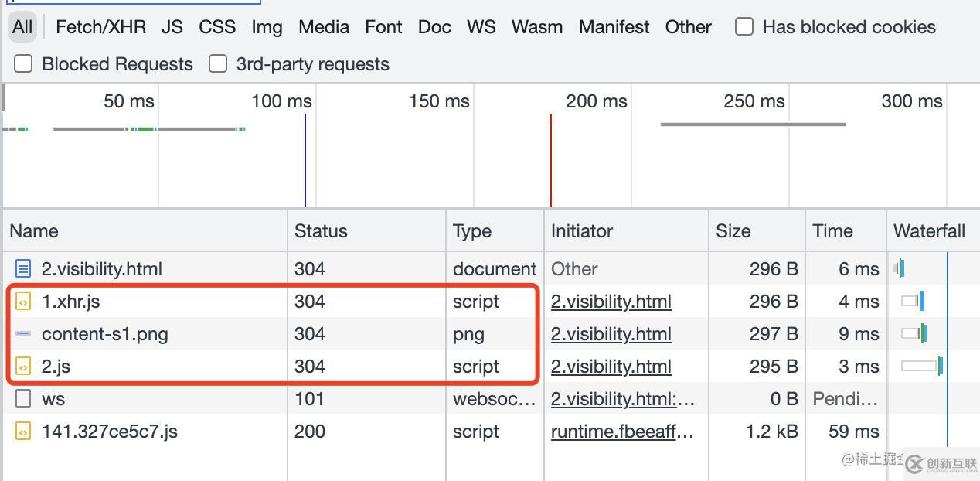Sort by the Status column header

click(x=321, y=231)
